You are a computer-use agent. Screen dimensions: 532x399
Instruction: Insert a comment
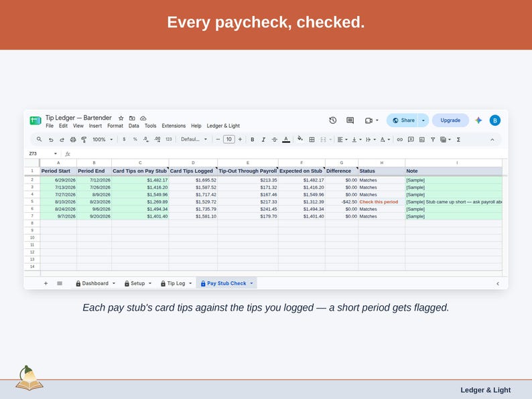coord(411,139)
